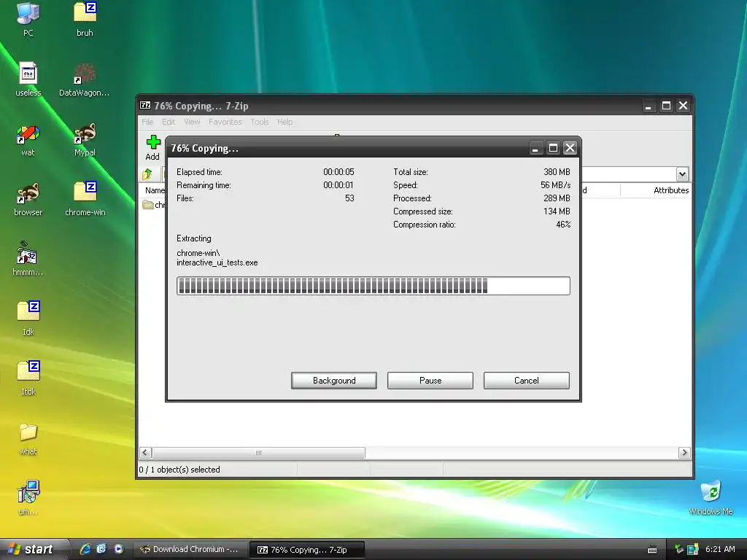The width and height of the screenshot is (747, 560).
Task: Click the scroll right arrow in 7-Zip
Action: pos(684,452)
